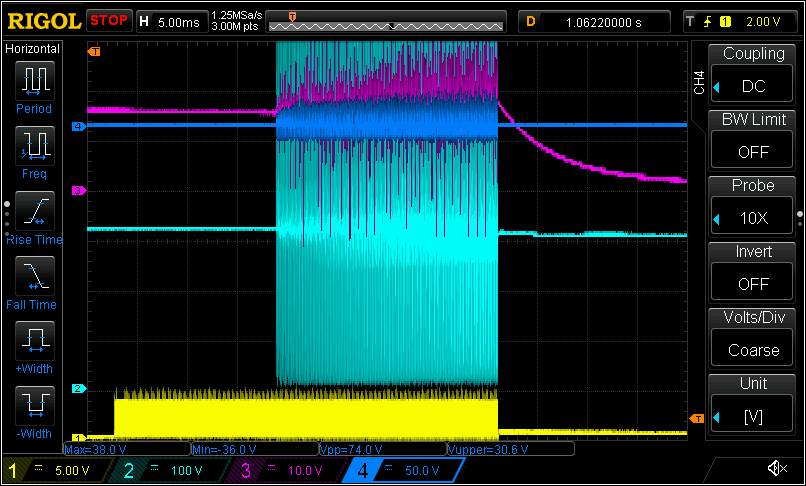Image resolution: width=806 pixels, height=486 pixels.
Task: Select the +Width measurement icon
Action: pos(35,343)
